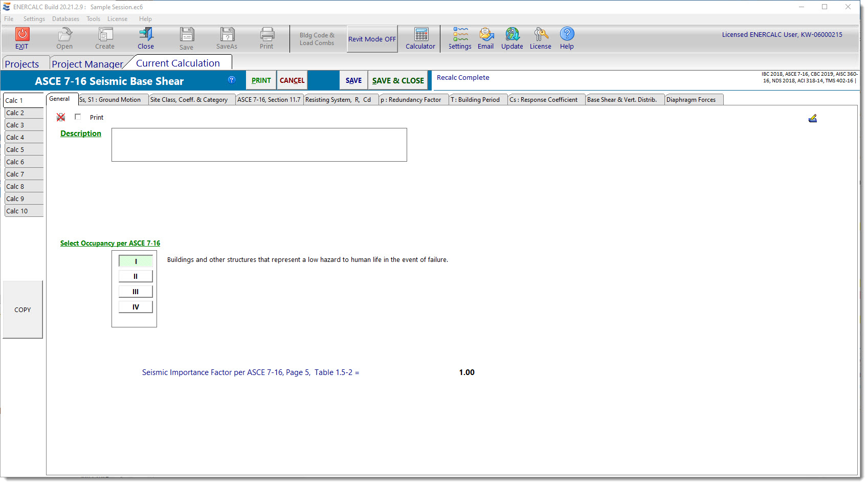Click the Email envelope icon
868x485 pixels.
[486, 34]
